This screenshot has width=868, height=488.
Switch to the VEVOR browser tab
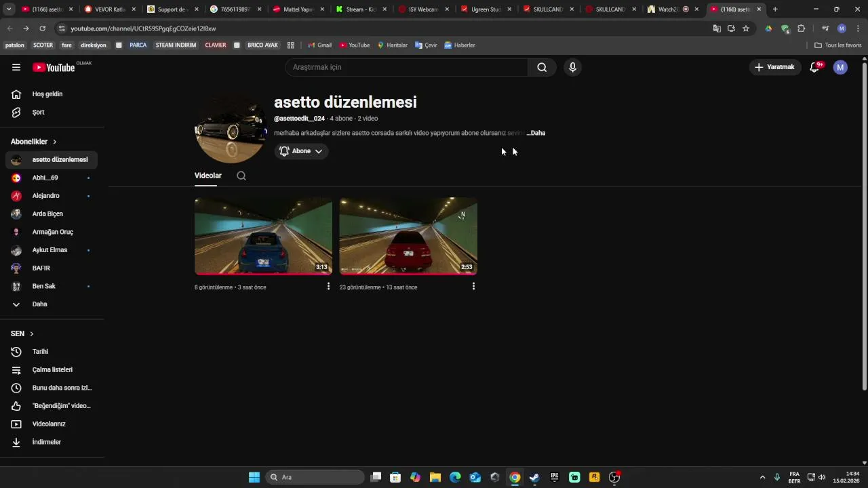click(108, 9)
